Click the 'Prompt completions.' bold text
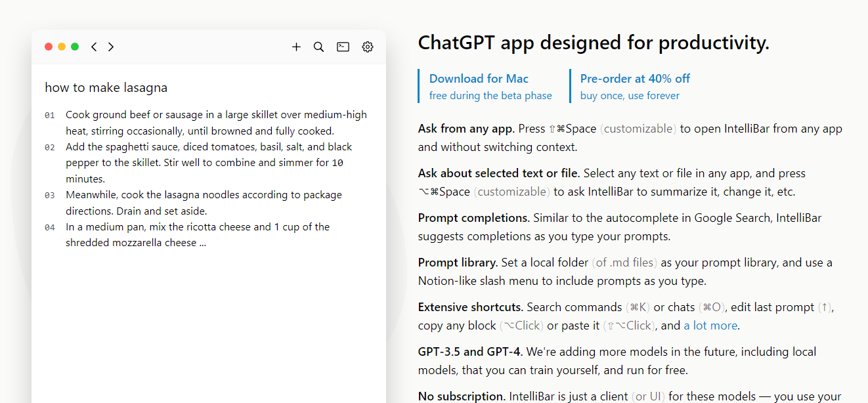Screen dimensions: 868x403 click(474, 218)
